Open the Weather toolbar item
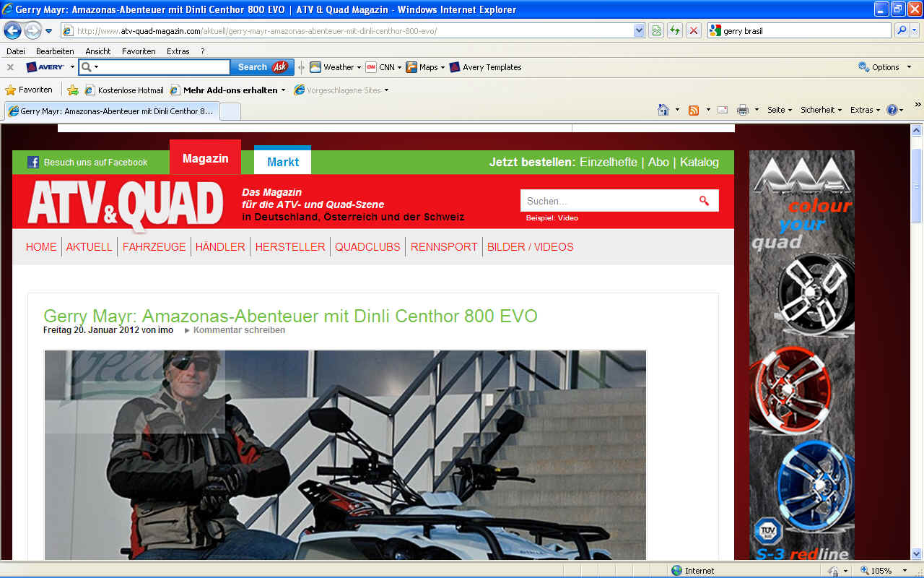 (x=336, y=67)
